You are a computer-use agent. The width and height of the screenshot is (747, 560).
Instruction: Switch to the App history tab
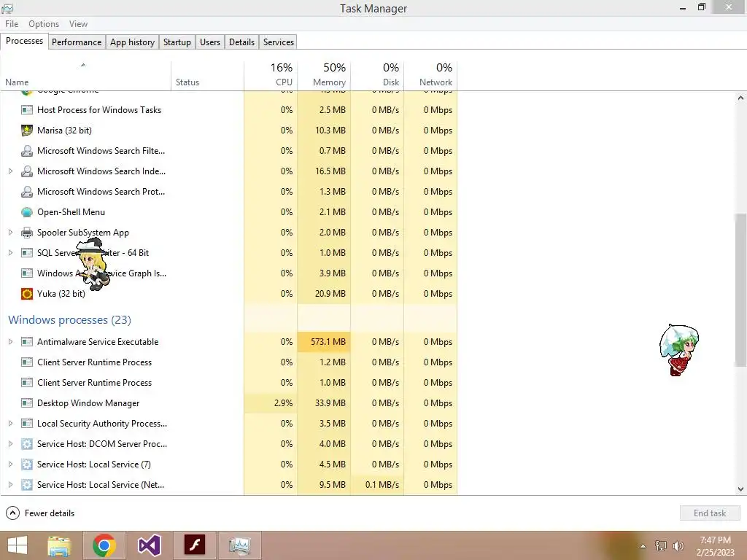[x=132, y=42]
